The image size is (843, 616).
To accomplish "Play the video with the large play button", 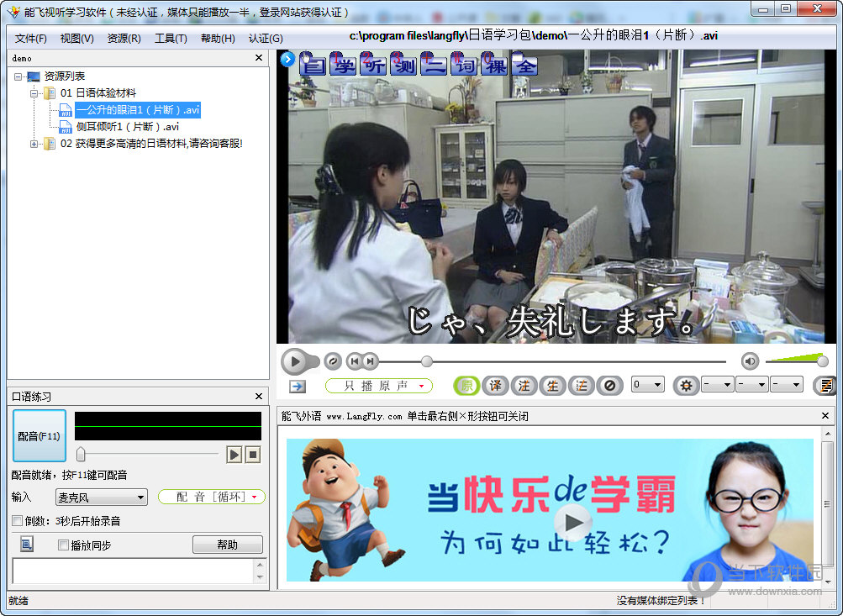I will point(295,361).
